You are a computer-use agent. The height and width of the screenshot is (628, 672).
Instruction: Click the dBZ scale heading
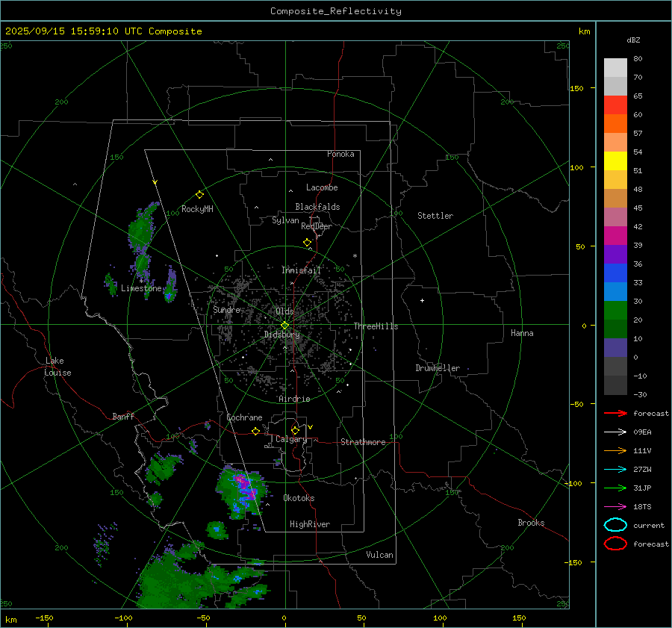pyautogui.click(x=633, y=40)
